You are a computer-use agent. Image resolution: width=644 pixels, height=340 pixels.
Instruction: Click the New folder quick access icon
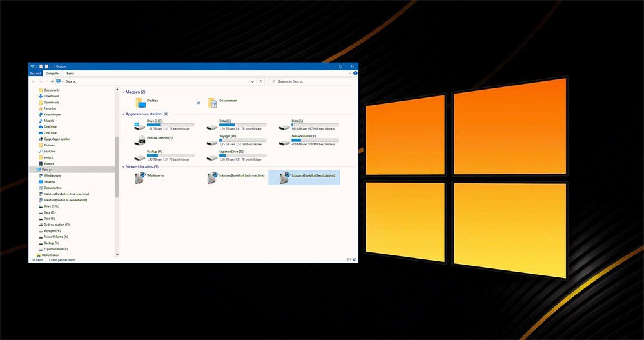point(46,66)
